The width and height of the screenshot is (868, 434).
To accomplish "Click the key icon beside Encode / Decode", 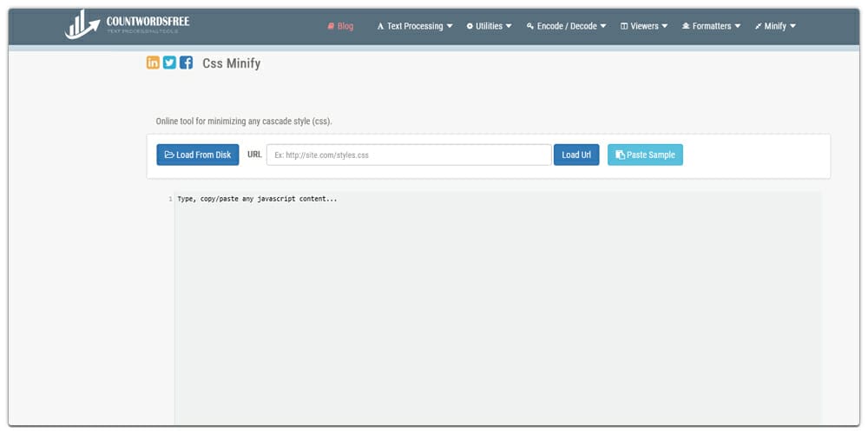I will point(529,26).
